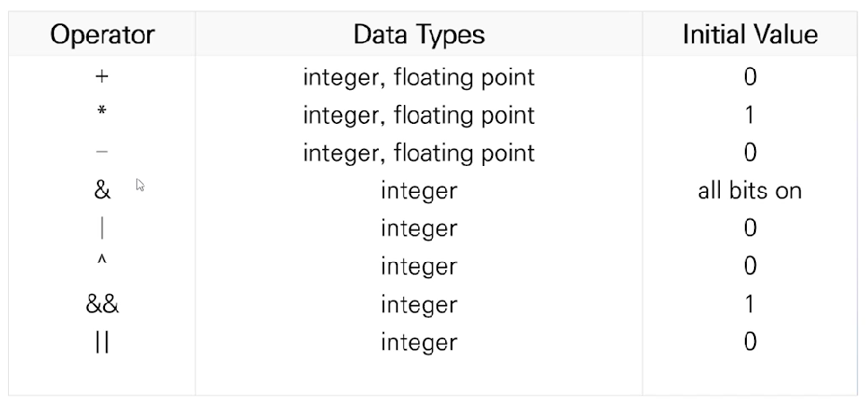
Task: Click initial value 0 in || row
Action: (750, 342)
